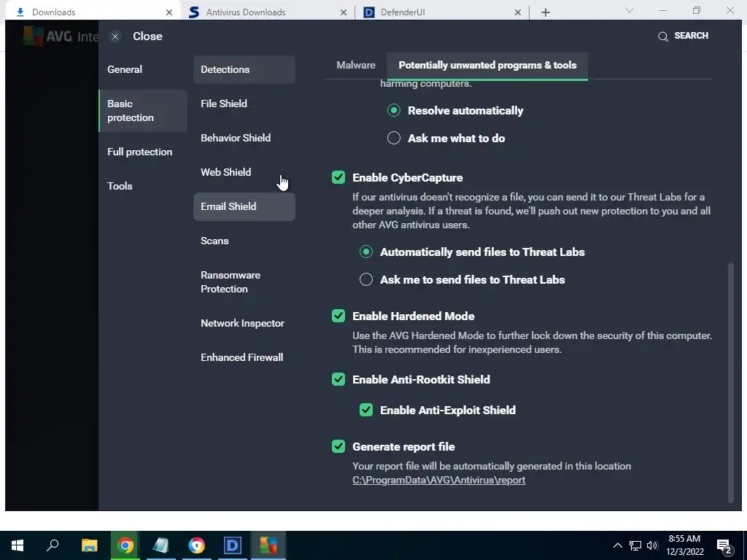The width and height of the screenshot is (747, 560).
Task: Close the Downloads browser tab
Action: [x=169, y=12]
